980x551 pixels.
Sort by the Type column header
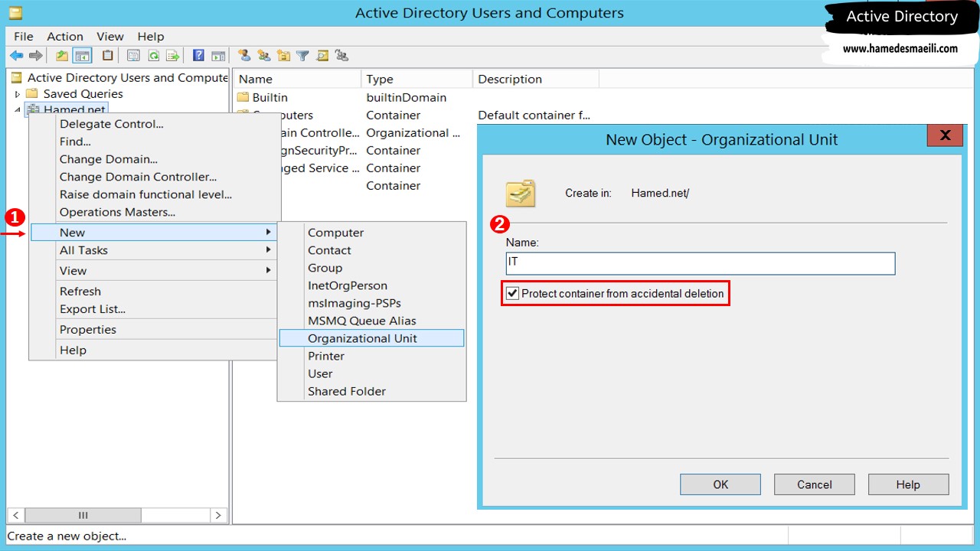coord(416,79)
